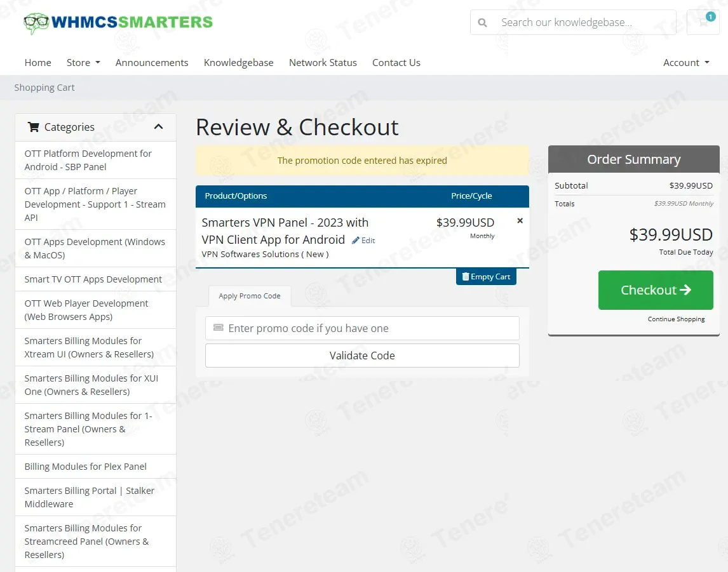Image resolution: width=728 pixels, height=572 pixels.
Task: Click the Shopping Cart breadcrumb
Action: [x=44, y=88]
